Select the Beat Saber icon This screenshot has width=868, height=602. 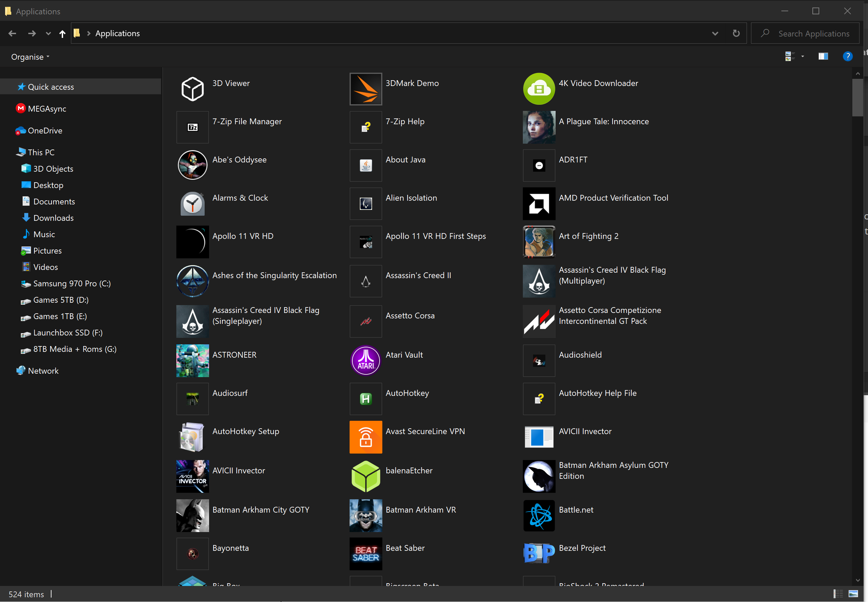(x=366, y=554)
